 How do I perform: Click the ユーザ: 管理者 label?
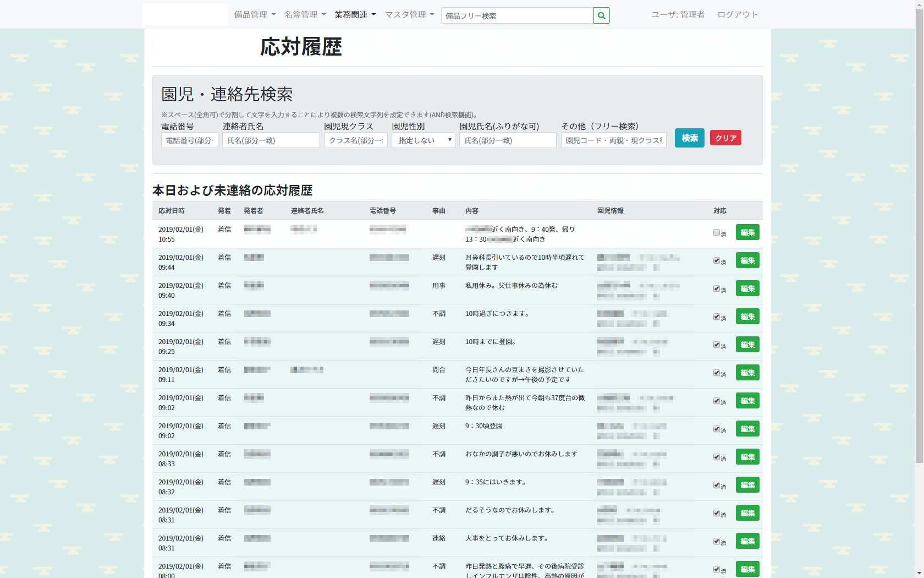coord(678,15)
